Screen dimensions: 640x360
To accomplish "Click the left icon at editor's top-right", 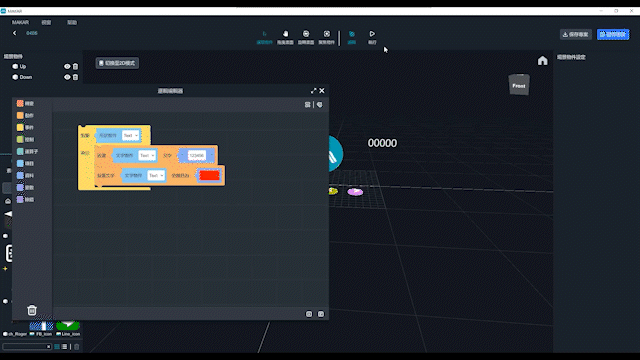I will tap(308, 105).
